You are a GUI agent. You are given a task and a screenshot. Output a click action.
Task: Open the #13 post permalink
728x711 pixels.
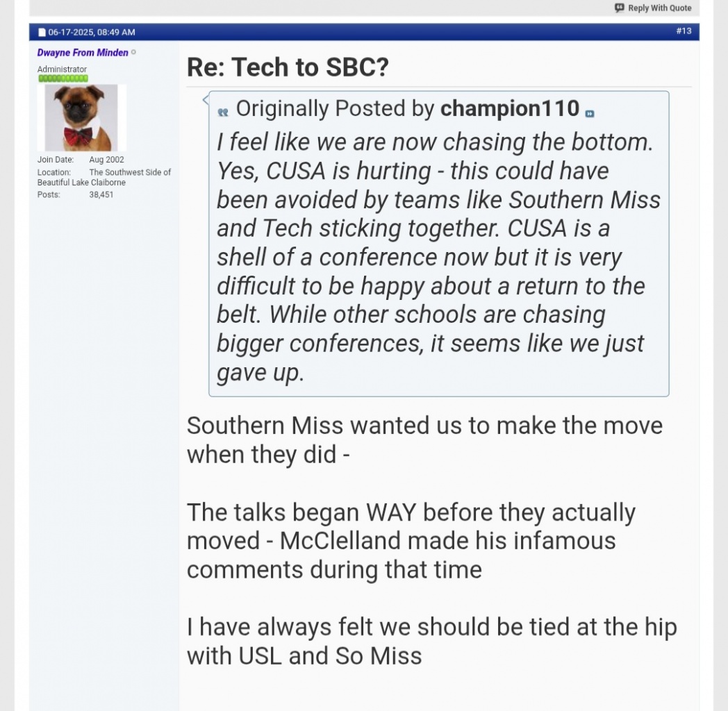[x=684, y=31]
